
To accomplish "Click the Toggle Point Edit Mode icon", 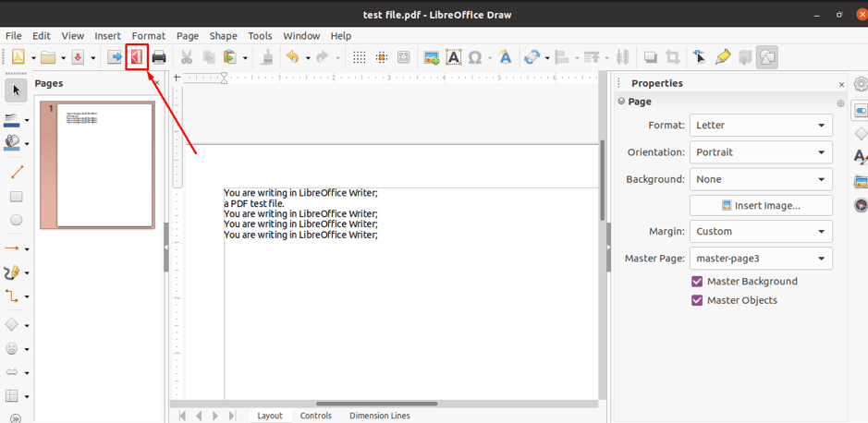I will pyautogui.click(x=699, y=57).
